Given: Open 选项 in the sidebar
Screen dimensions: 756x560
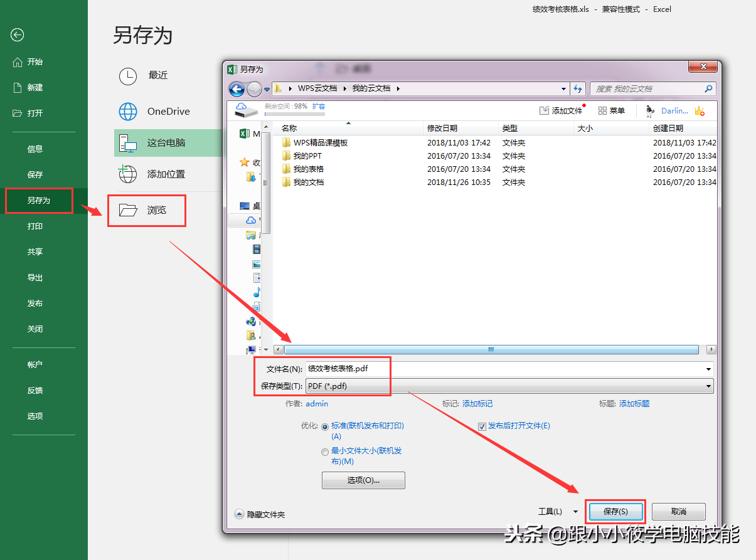Looking at the screenshot, I should tap(35, 416).
